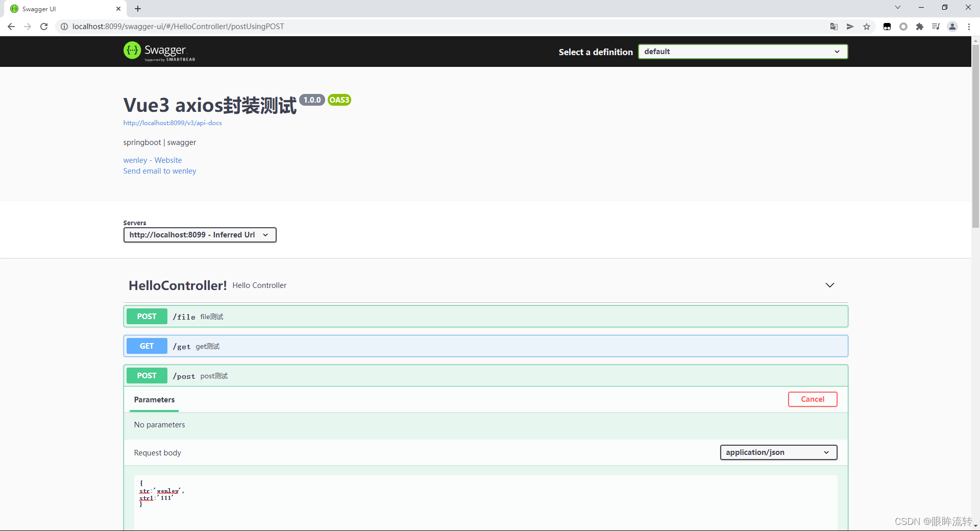
Task: Open Chrome three-dot menu
Action: [969, 27]
